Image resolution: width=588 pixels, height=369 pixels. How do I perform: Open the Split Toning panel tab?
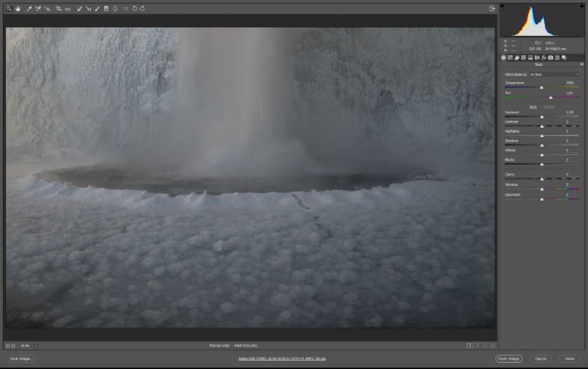[531, 57]
